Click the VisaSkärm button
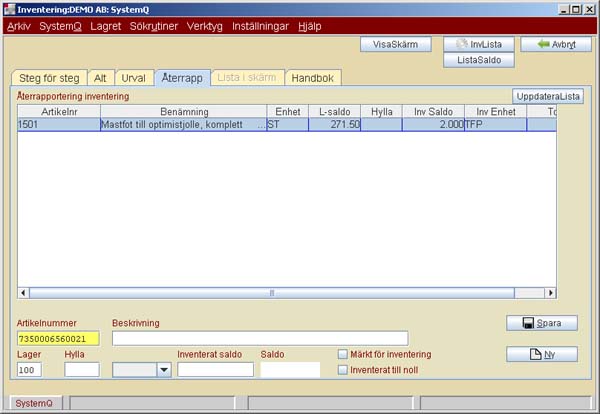 (x=395, y=44)
